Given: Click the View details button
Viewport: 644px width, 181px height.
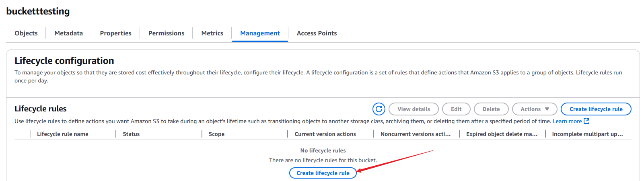Looking at the screenshot, I should coord(414,109).
